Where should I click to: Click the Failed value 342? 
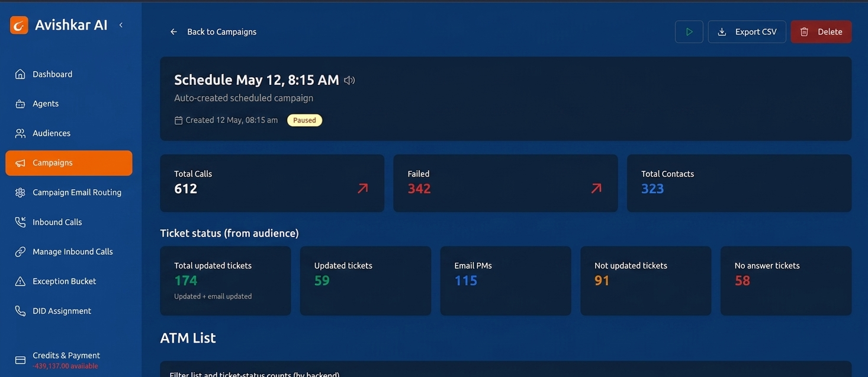419,189
